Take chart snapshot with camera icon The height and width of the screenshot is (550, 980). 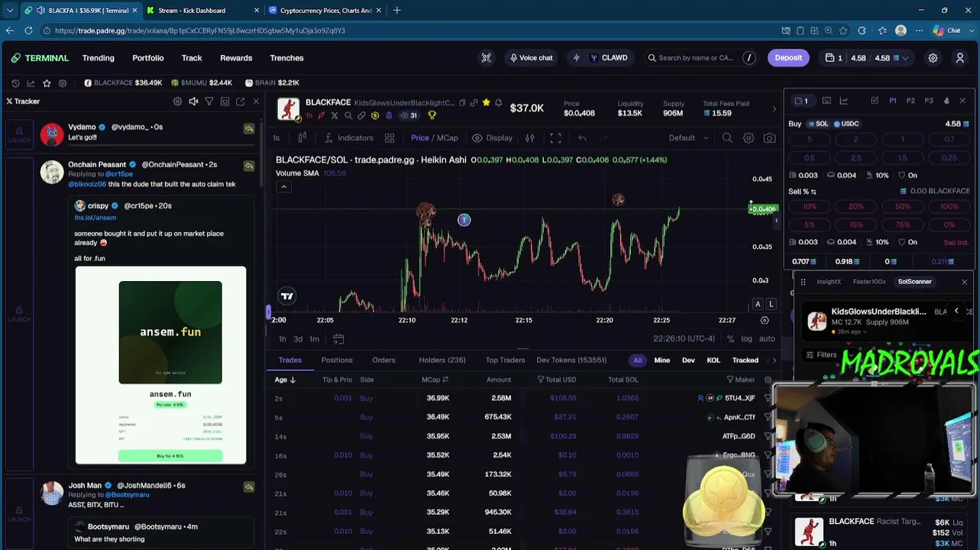click(x=769, y=138)
